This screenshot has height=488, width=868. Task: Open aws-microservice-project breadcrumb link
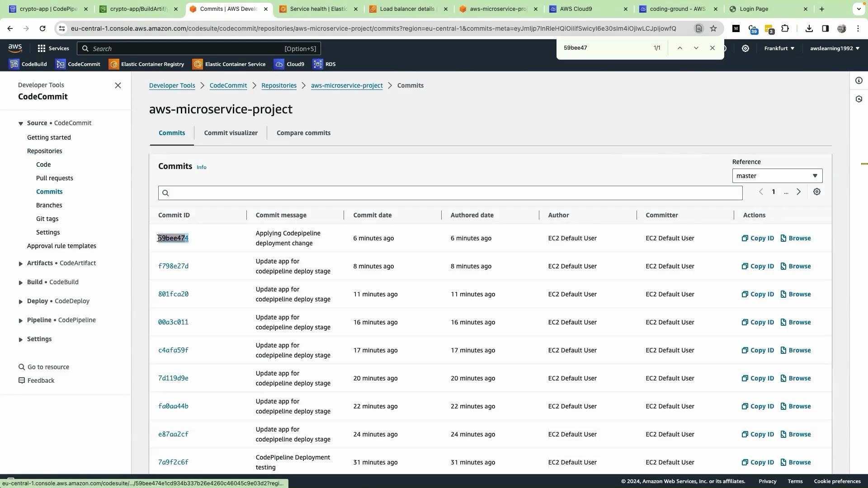[347, 85]
